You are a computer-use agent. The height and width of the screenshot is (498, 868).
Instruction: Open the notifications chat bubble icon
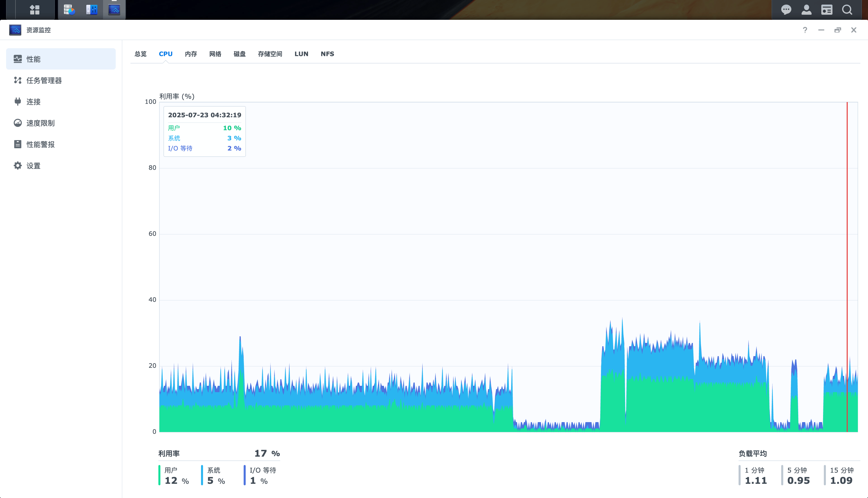(786, 10)
